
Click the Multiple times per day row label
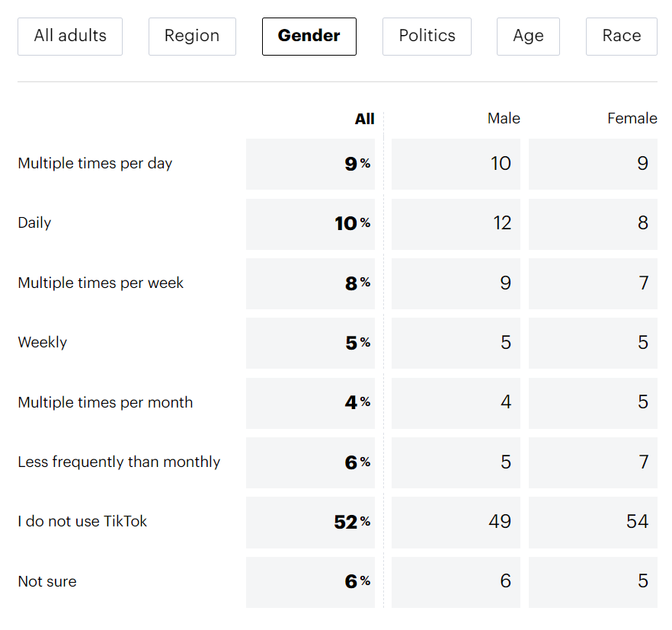coord(95,163)
